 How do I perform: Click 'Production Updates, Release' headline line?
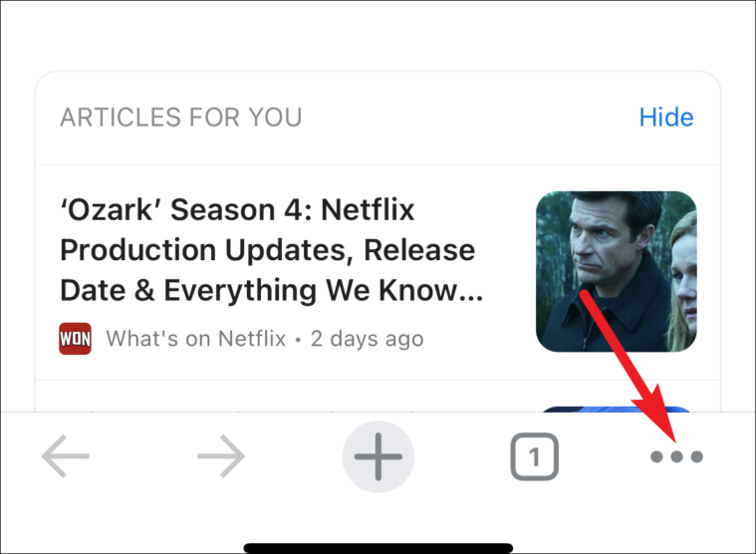(268, 250)
